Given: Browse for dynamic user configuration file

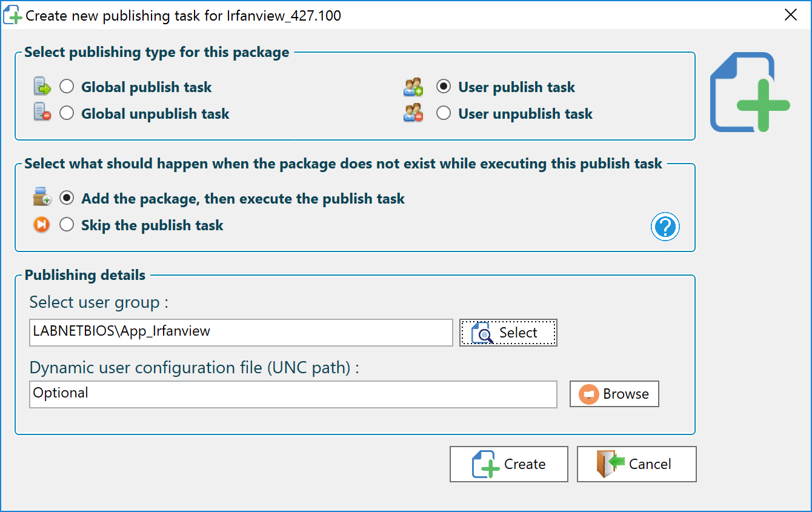Looking at the screenshot, I should pyautogui.click(x=614, y=394).
